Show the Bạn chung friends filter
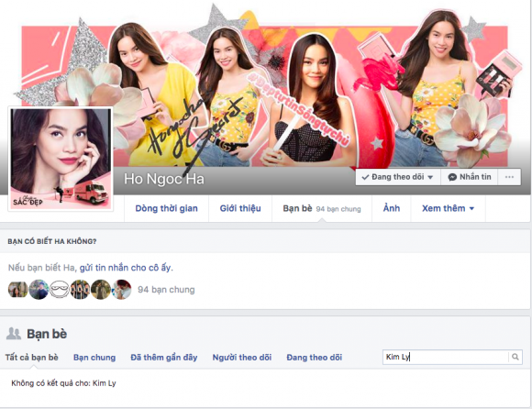 pyautogui.click(x=94, y=358)
